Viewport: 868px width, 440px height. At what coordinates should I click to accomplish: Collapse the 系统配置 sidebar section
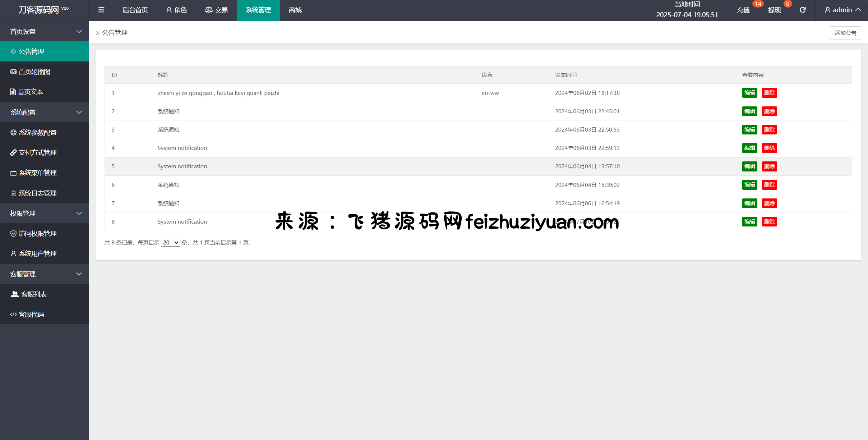[45, 113]
